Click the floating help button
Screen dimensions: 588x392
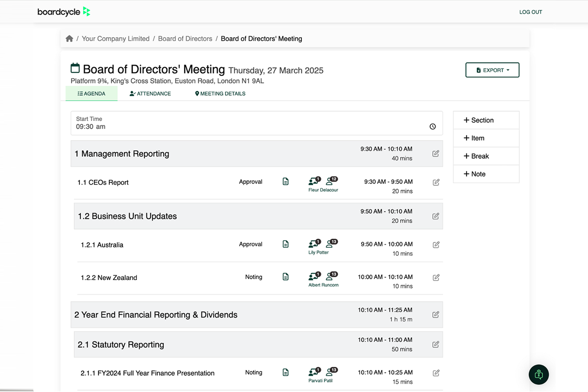(x=539, y=375)
